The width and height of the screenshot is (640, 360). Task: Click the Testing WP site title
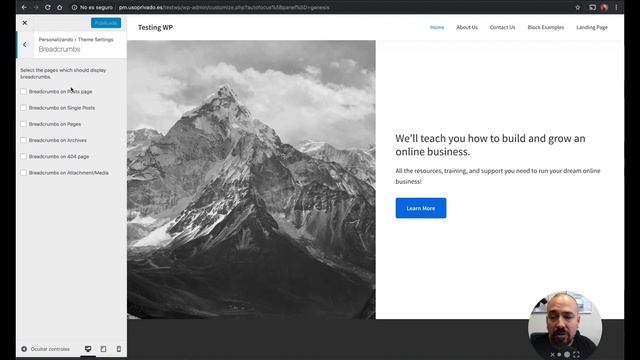click(156, 27)
